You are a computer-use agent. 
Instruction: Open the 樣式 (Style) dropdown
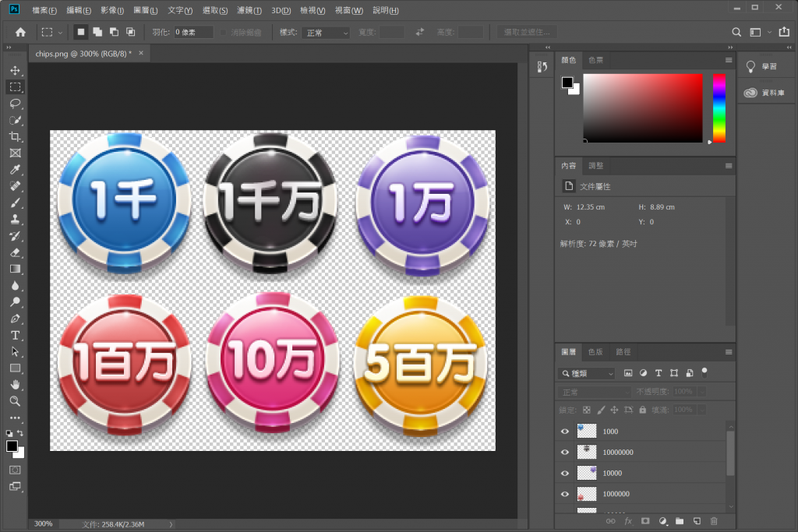pos(326,33)
